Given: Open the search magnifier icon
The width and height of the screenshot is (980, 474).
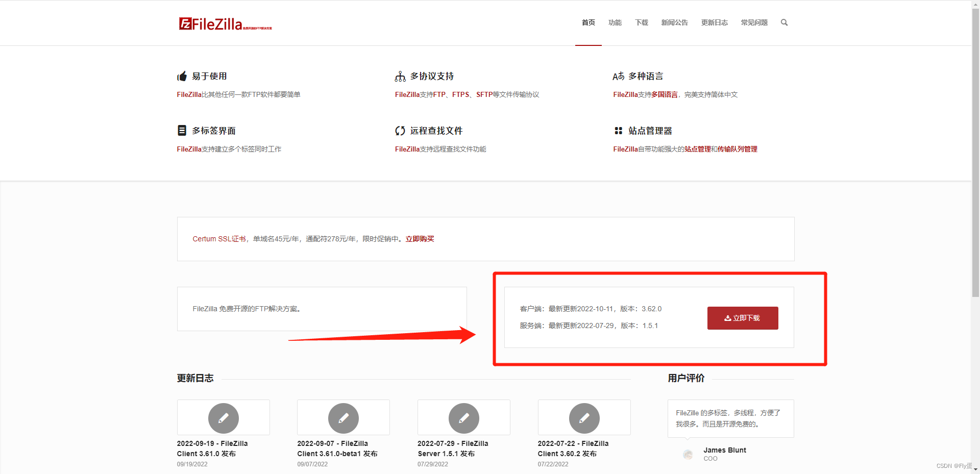Looking at the screenshot, I should [784, 22].
